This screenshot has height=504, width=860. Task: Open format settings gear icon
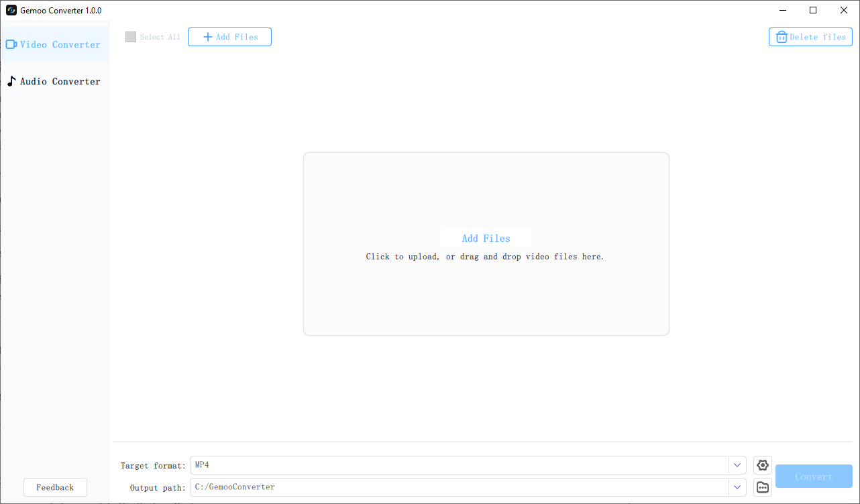(x=762, y=465)
